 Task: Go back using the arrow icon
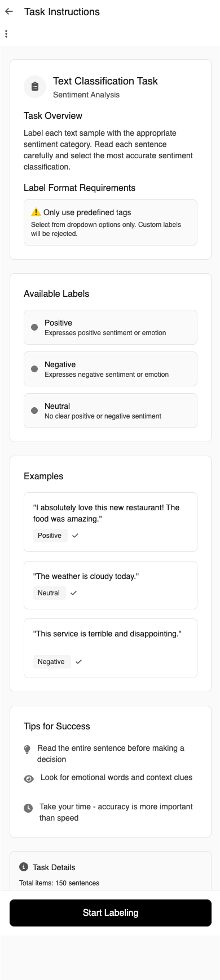pos(9,11)
